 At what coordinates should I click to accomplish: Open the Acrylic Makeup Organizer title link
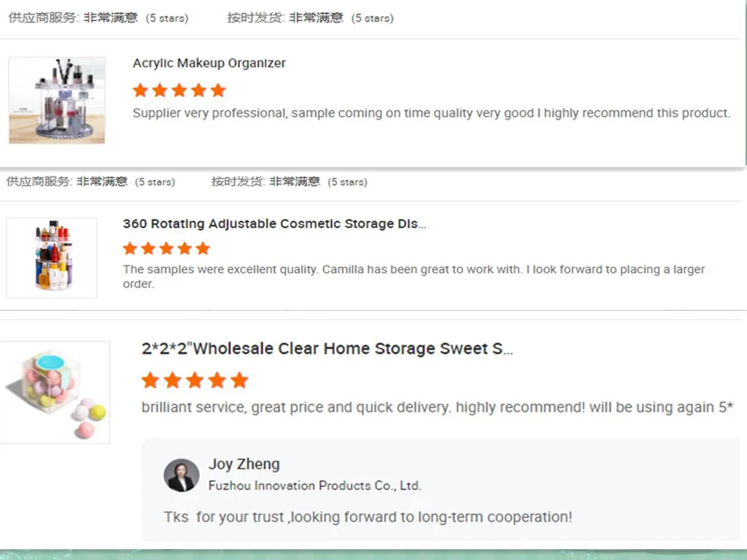tap(209, 63)
